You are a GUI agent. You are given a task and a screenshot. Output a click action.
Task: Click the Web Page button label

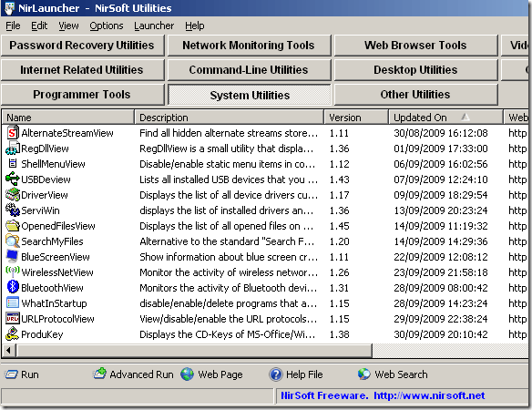pos(220,374)
